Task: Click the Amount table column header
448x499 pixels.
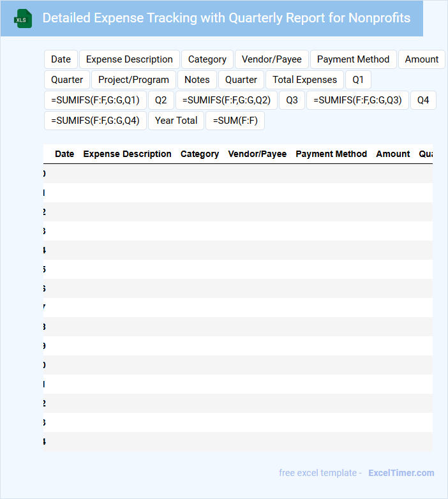Action: point(393,154)
